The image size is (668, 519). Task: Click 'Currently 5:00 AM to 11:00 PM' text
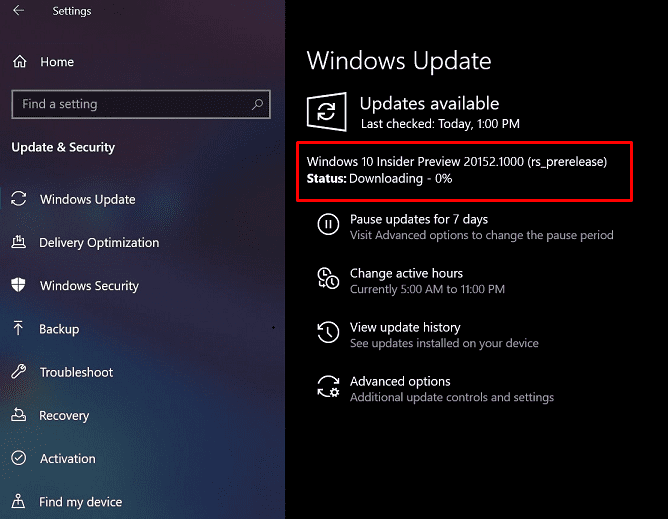pyautogui.click(x=427, y=289)
